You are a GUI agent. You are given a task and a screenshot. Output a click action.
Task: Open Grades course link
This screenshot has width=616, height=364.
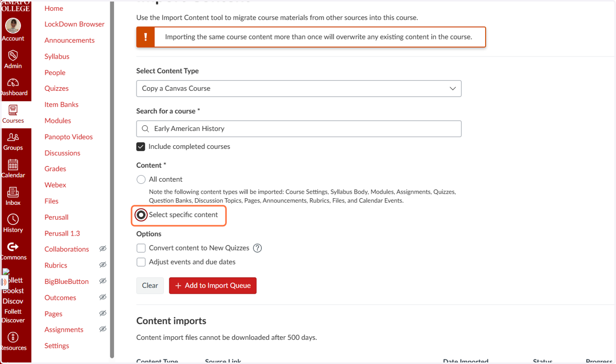click(55, 168)
